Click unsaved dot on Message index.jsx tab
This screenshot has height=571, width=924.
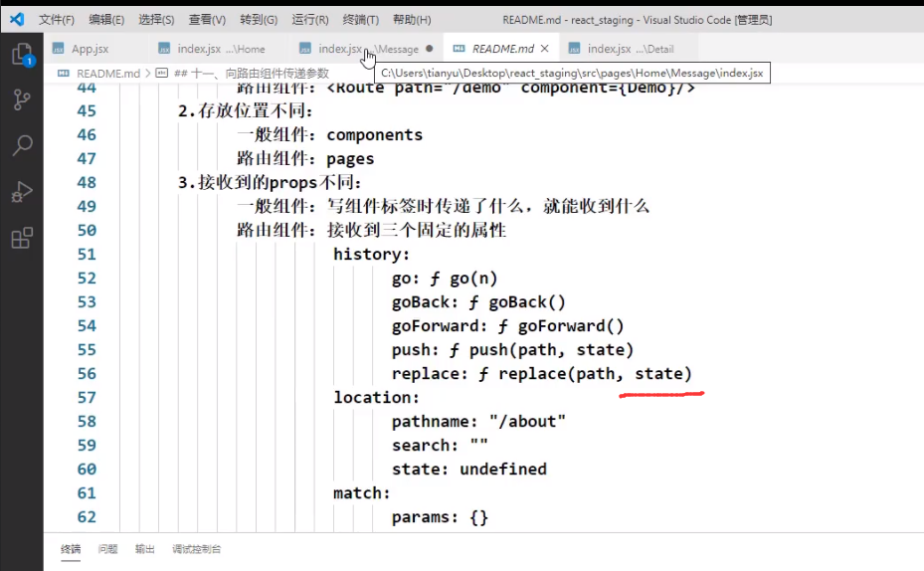(x=429, y=49)
